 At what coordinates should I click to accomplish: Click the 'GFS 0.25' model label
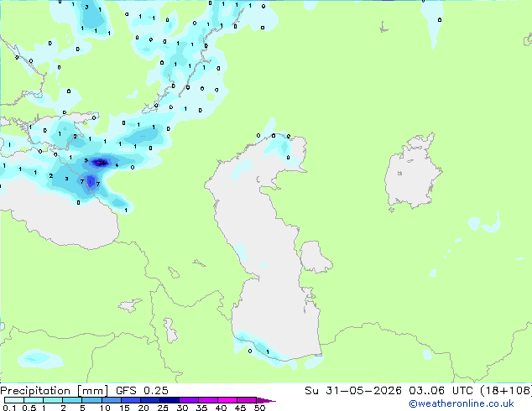pyautogui.click(x=142, y=391)
